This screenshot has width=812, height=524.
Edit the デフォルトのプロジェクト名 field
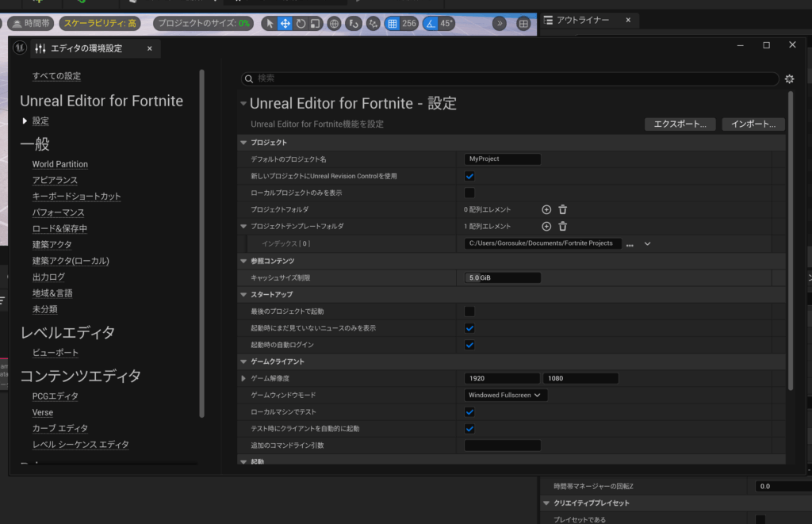(502, 159)
